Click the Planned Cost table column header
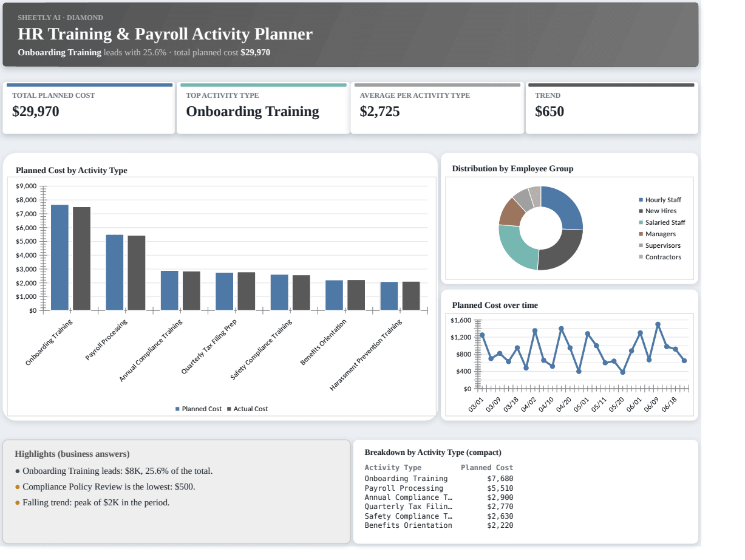This screenshot has width=745, height=560. coord(487,468)
